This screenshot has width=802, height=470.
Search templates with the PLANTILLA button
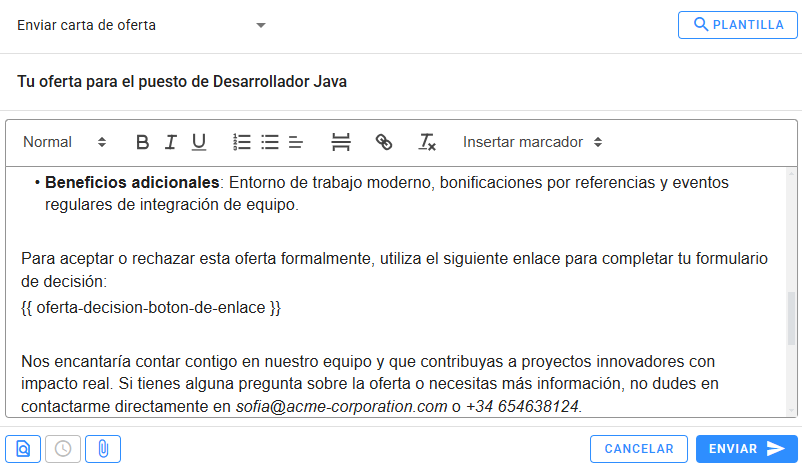738,25
